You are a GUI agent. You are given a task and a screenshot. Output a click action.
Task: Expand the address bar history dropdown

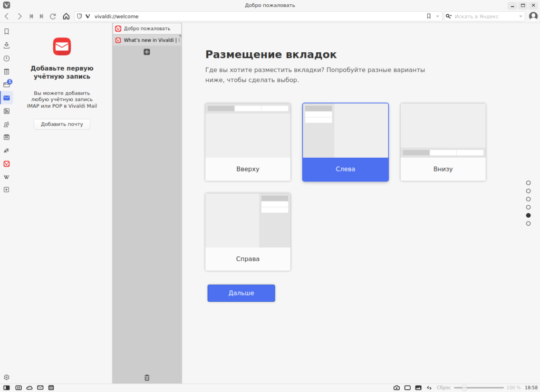click(437, 16)
